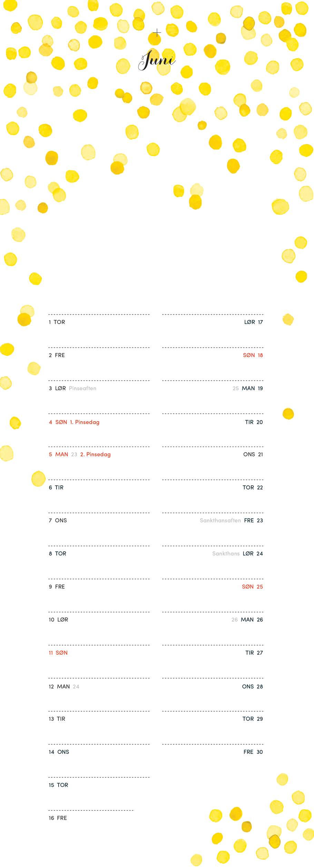Click Sankthans LØR 24 entry

coord(237,553)
